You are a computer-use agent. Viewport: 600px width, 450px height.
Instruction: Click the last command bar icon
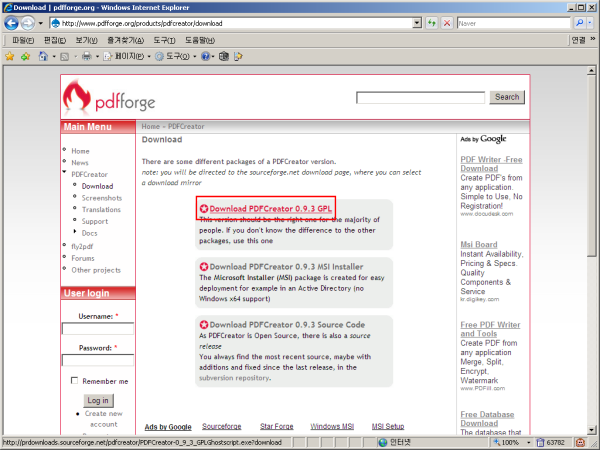(x=238, y=57)
